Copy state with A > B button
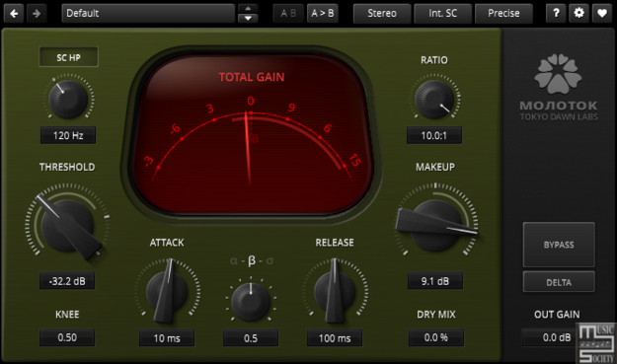The image size is (617, 364). click(x=322, y=14)
